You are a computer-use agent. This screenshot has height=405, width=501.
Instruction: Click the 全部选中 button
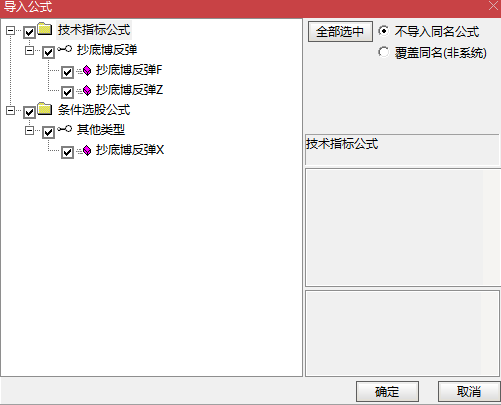[x=340, y=32]
